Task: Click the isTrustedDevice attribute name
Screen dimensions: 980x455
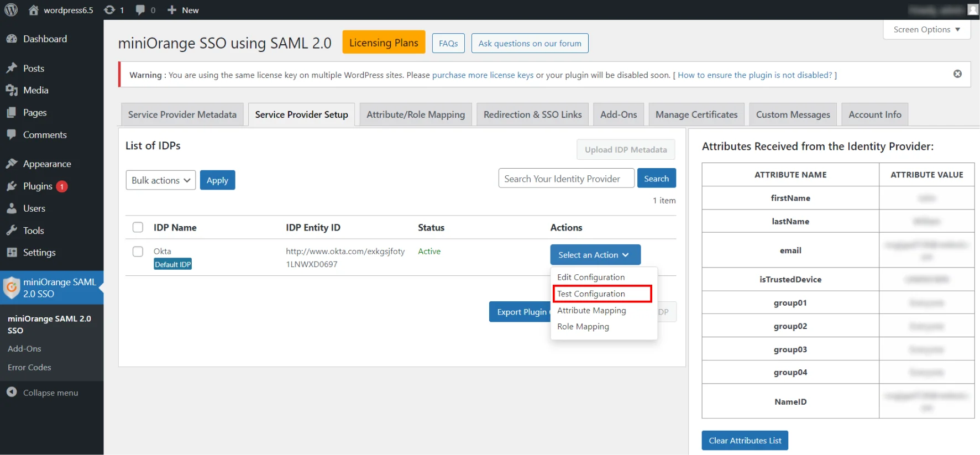Action: 790,280
